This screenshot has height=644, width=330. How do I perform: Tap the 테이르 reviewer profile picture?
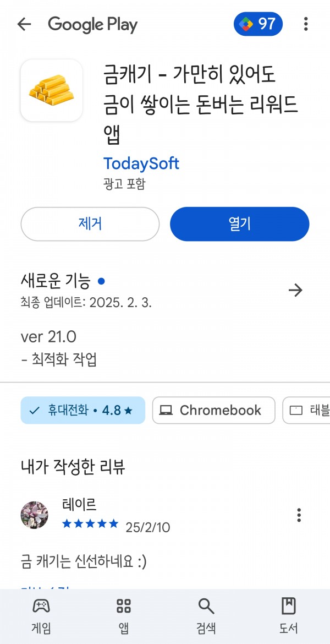(x=35, y=515)
